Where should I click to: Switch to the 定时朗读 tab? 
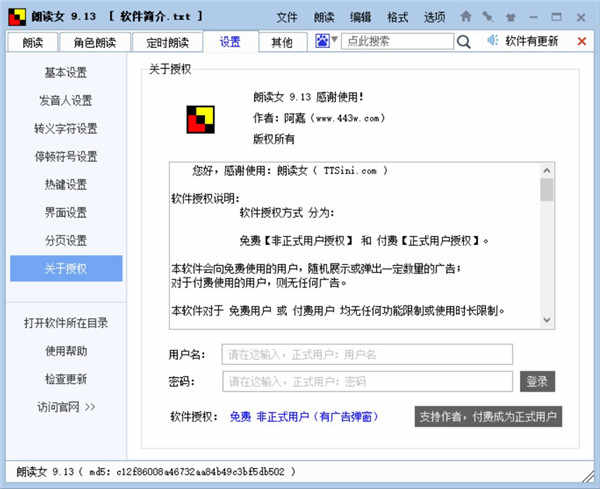[167, 42]
